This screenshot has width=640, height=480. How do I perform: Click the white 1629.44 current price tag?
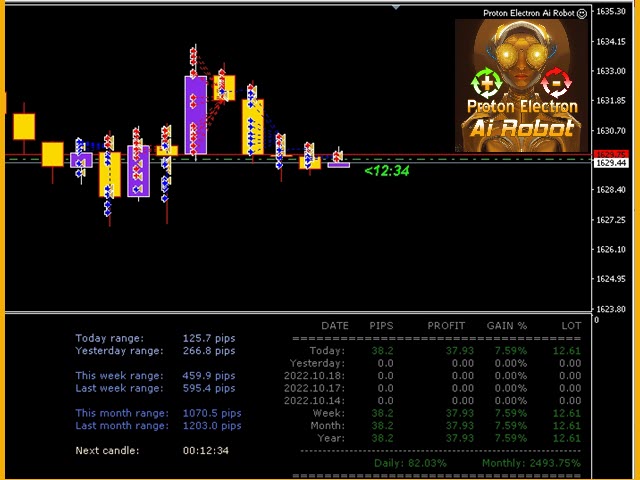[611, 163]
